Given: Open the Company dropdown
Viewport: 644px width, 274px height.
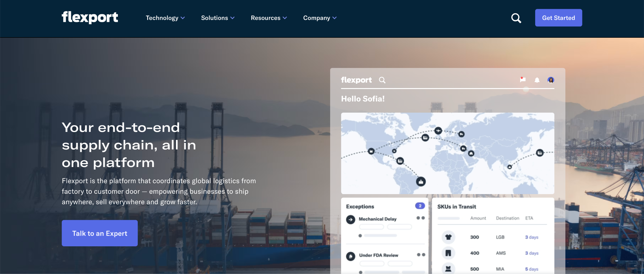Looking at the screenshot, I should (x=320, y=18).
